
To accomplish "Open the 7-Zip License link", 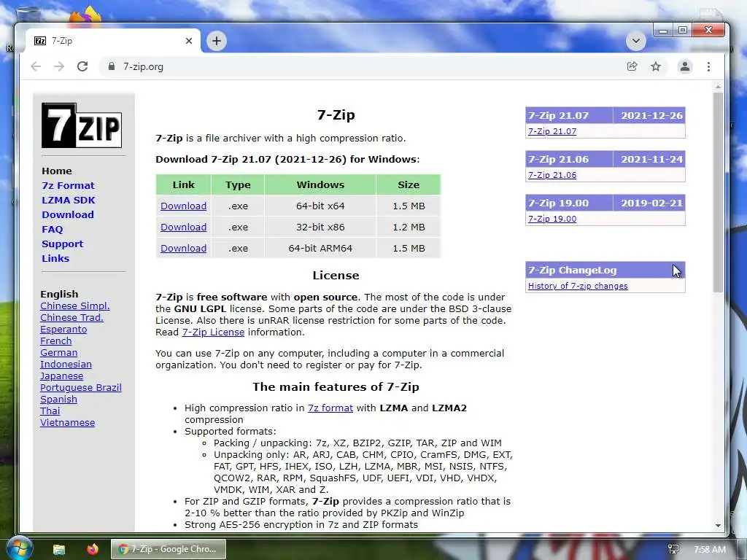I will [x=213, y=332].
